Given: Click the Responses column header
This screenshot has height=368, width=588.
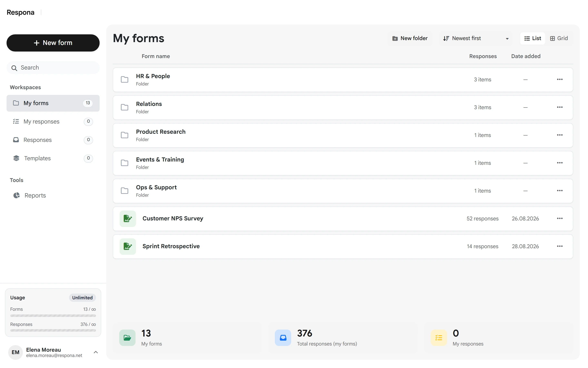Looking at the screenshot, I should tap(483, 56).
